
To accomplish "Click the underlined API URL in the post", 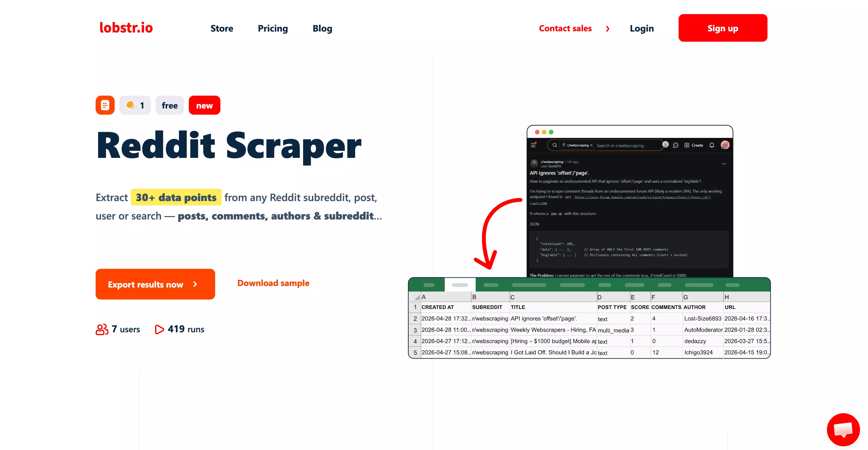I will tap(642, 197).
